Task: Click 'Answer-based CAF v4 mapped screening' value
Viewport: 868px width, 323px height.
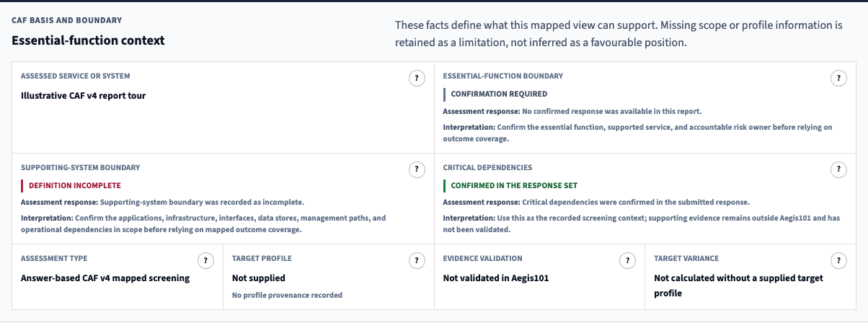Action: pos(105,278)
